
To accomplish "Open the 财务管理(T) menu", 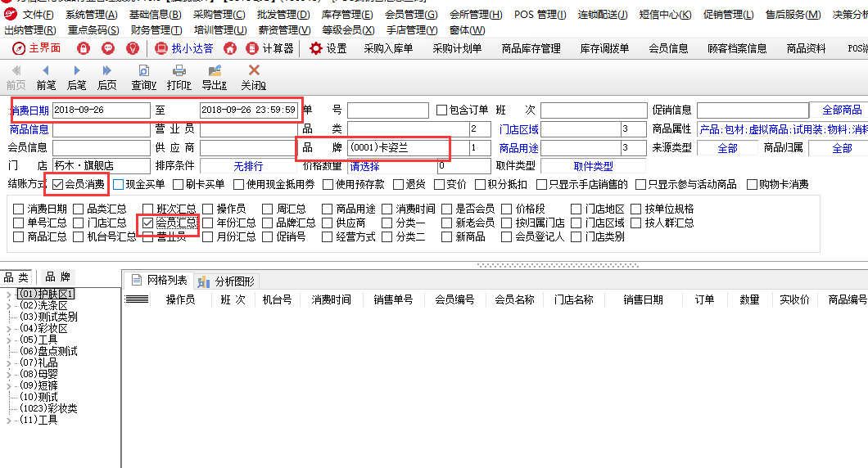I will 156,30.
